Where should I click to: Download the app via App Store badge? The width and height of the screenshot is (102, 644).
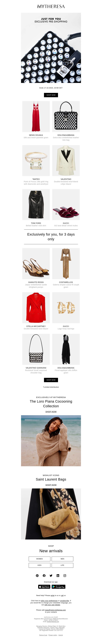point(44,587)
